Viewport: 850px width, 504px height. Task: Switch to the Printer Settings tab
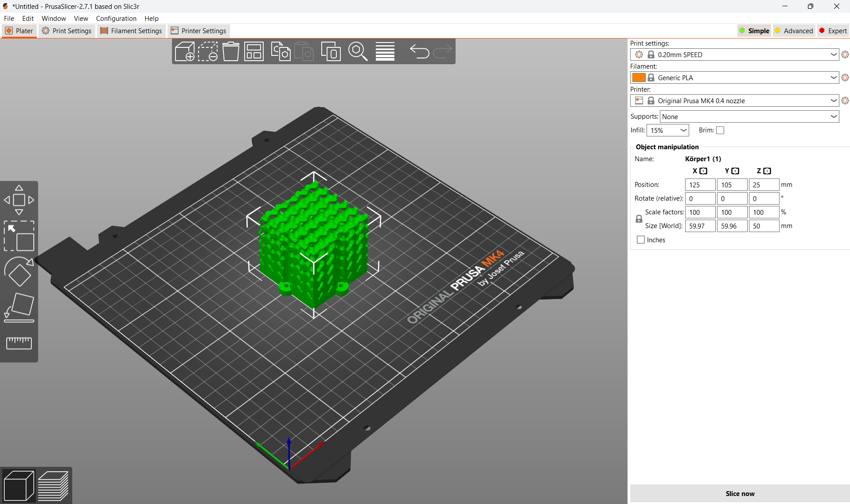199,31
